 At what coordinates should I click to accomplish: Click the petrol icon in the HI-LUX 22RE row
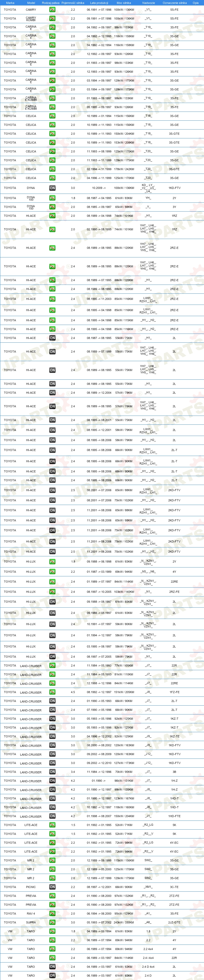(52, 582)
